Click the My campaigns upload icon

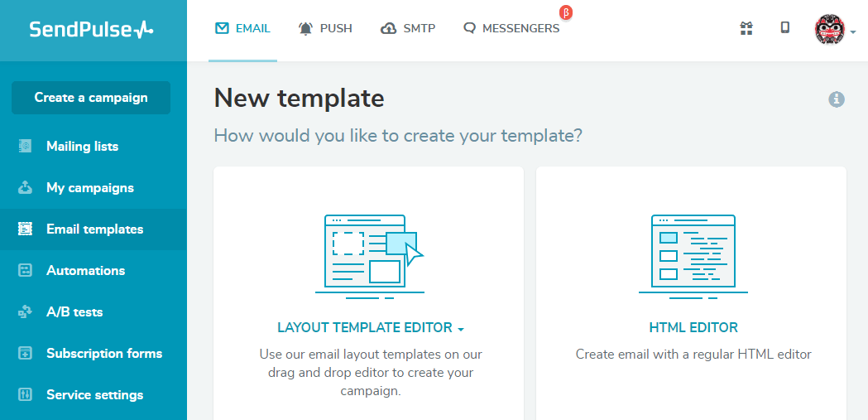(25, 188)
